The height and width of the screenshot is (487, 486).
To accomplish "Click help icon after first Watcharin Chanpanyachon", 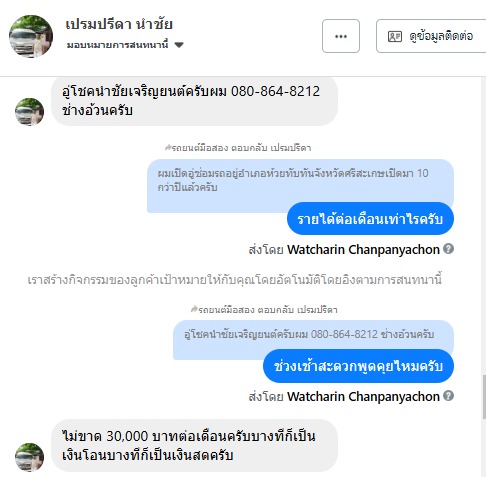I will pyautogui.click(x=448, y=249).
